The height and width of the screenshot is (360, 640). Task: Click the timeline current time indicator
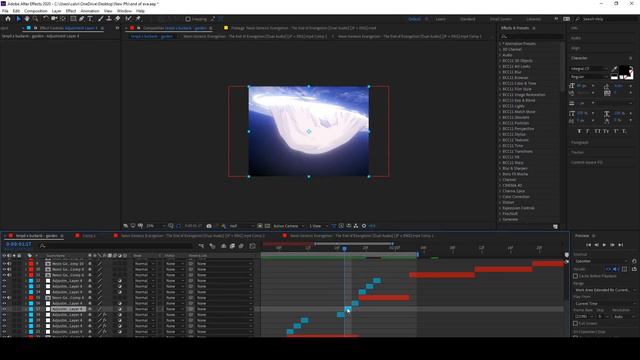344,249
